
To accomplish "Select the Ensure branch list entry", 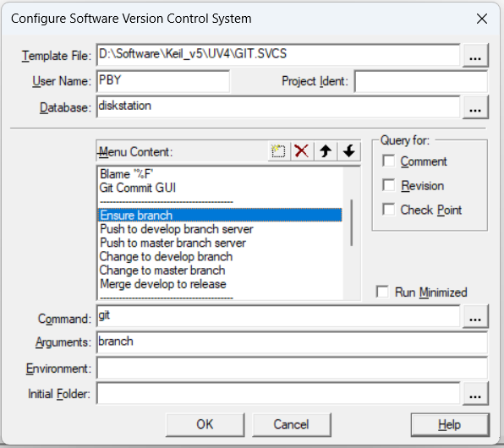I will coord(220,216).
